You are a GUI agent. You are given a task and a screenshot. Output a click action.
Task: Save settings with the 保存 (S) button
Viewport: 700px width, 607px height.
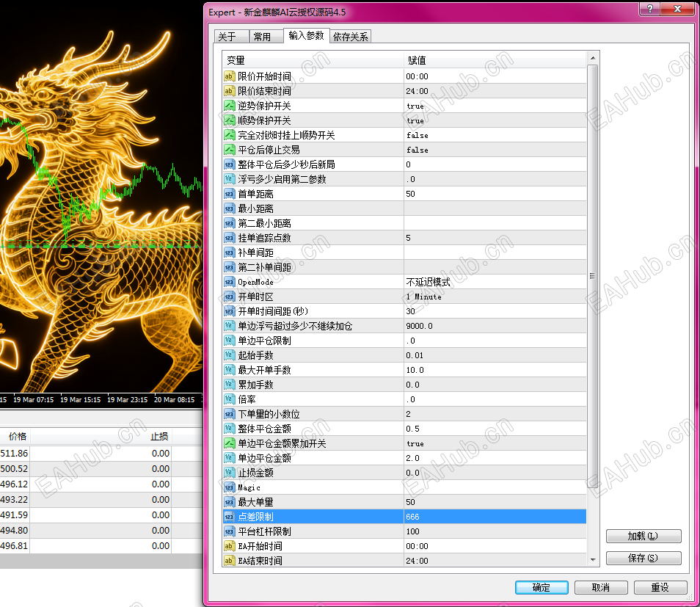(644, 558)
